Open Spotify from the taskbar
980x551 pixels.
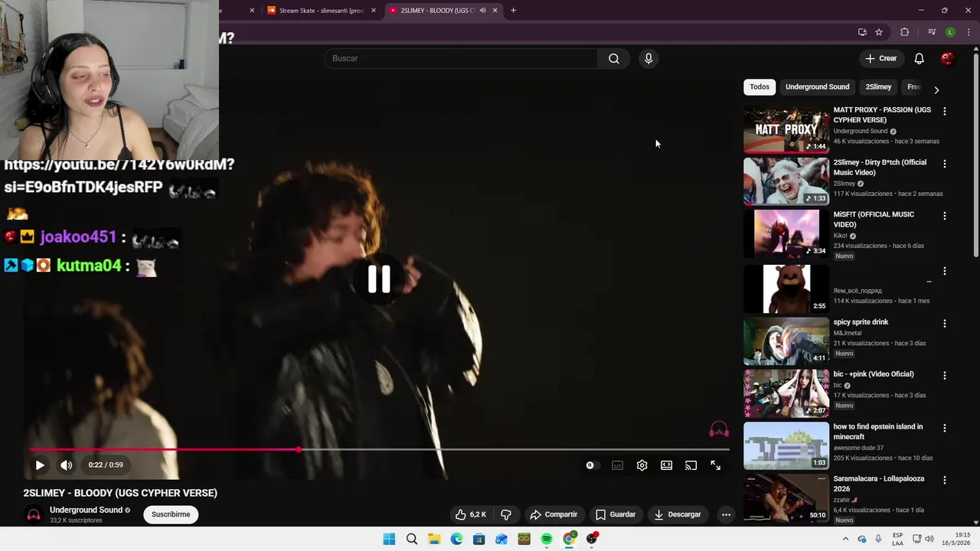547,539
